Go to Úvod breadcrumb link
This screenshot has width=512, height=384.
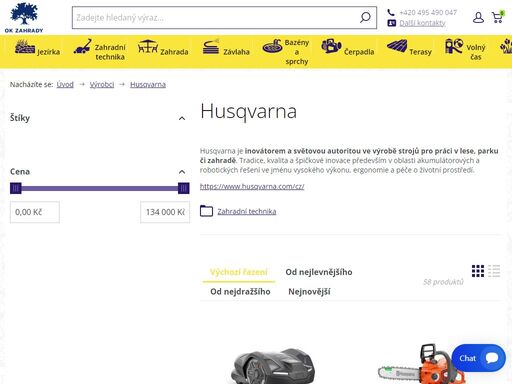click(65, 85)
